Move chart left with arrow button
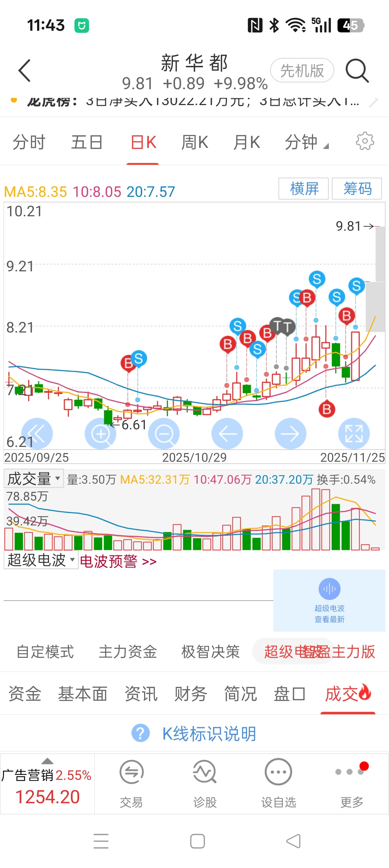The image size is (389, 868). [227, 434]
